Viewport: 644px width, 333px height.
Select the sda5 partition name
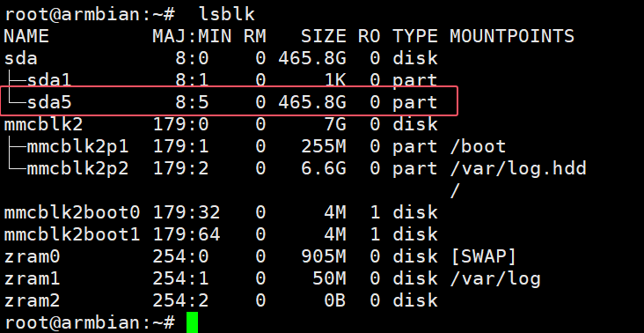pos(49,102)
